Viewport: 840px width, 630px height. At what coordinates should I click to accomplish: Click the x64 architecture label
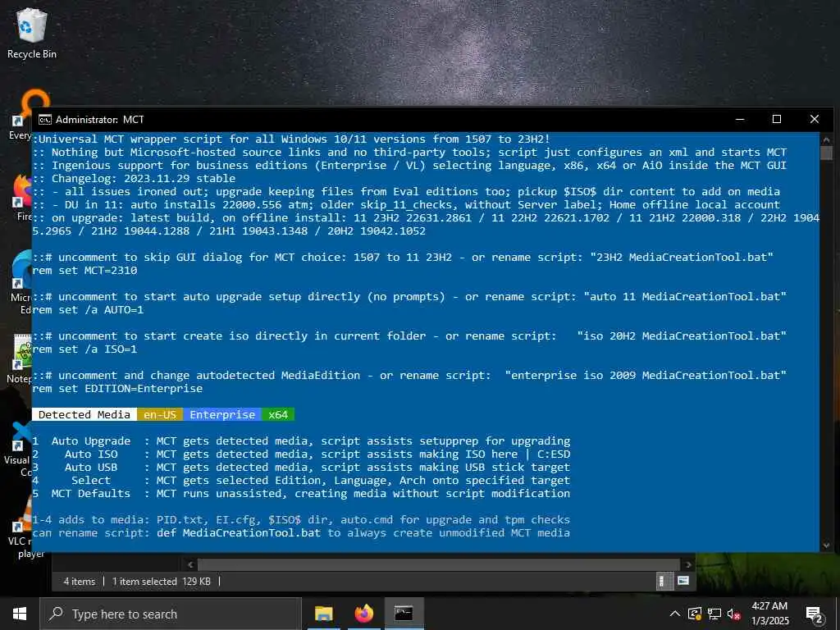(x=278, y=414)
